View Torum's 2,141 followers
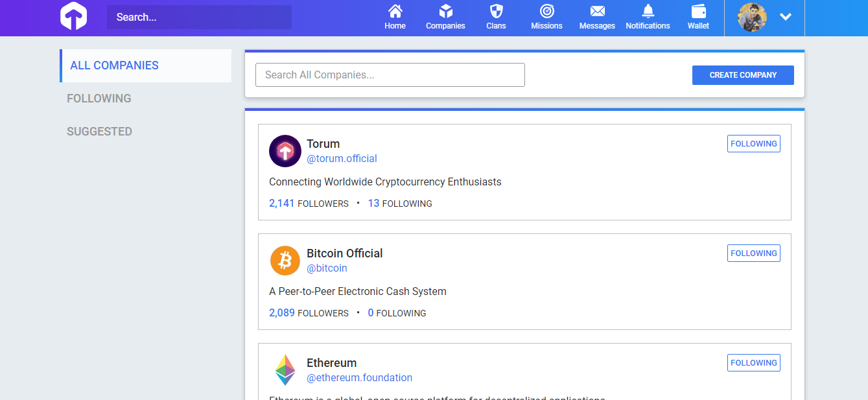This screenshot has height=400, width=868. click(309, 204)
